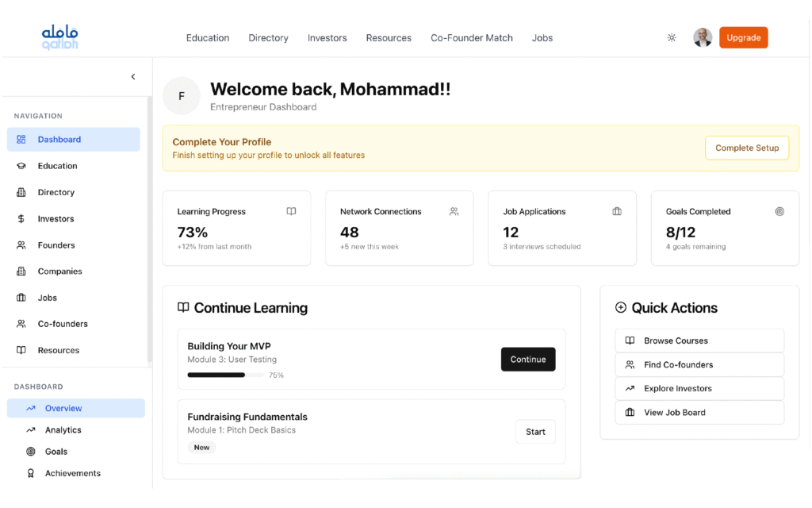This screenshot has width=812, height=508.
Task: Click the Goals Completed target icon
Action: 779,212
